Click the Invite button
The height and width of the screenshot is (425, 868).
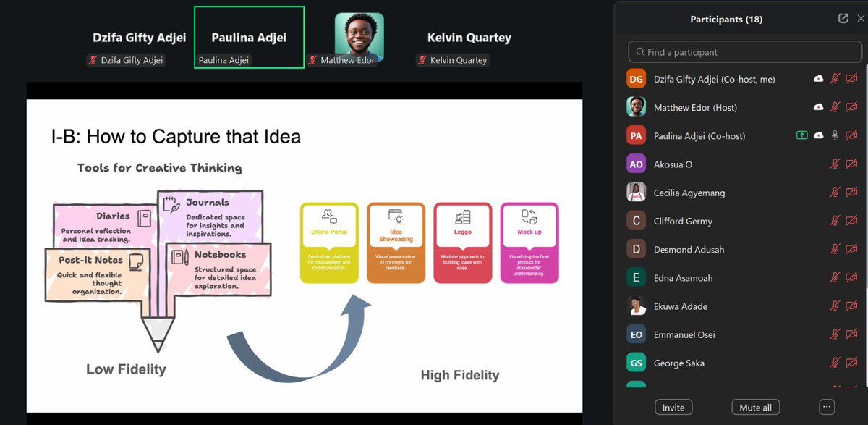tap(673, 408)
